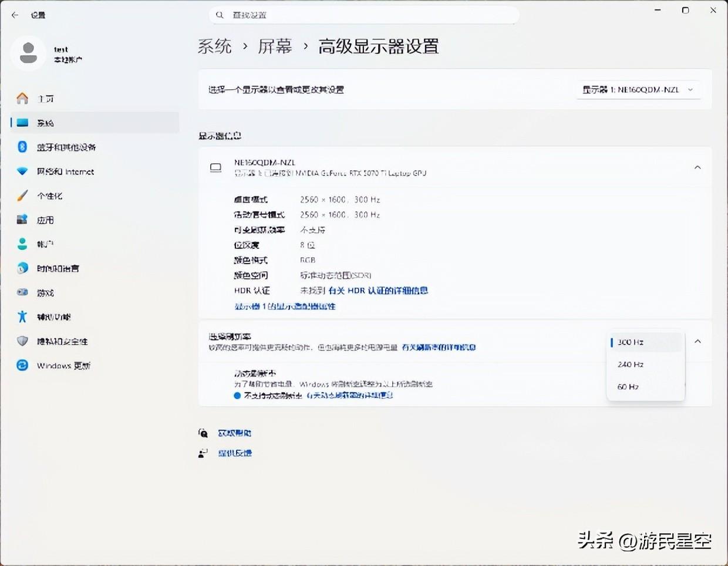Click the Accessibility figure icon
Screen dimensions: 728x566
click(22, 317)
